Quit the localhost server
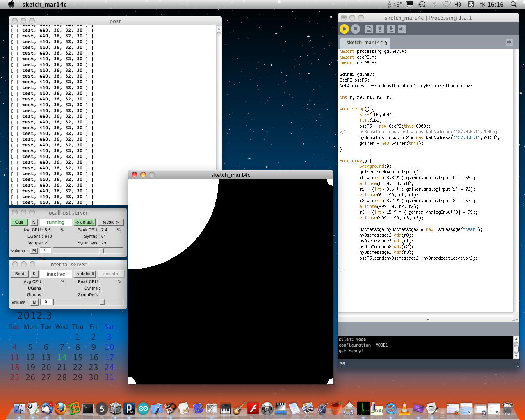Screen dimensions: 525x420 click(19, 222)
